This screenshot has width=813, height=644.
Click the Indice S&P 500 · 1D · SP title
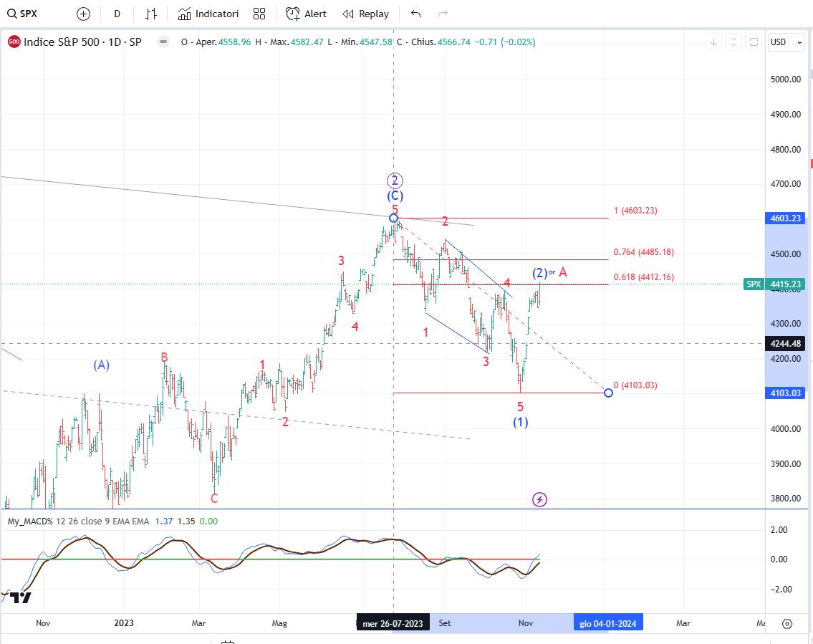coord(82,42)
